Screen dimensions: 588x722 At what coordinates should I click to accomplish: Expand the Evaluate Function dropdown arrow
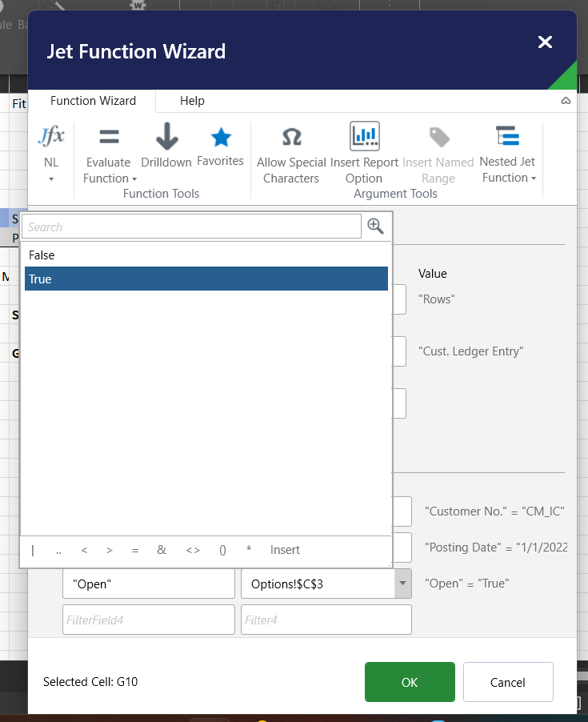pos(134,178)
